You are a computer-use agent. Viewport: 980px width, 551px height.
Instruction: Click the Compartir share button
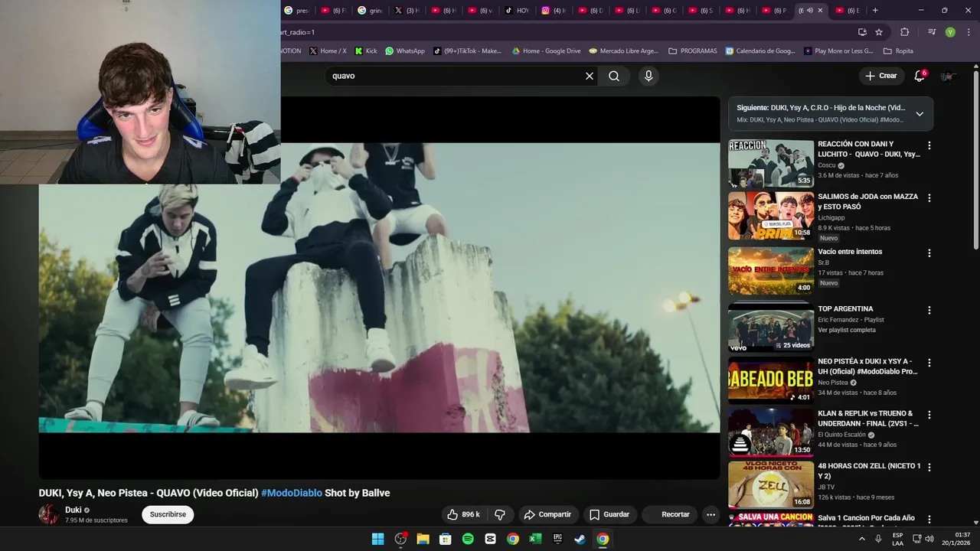point(547,514)
